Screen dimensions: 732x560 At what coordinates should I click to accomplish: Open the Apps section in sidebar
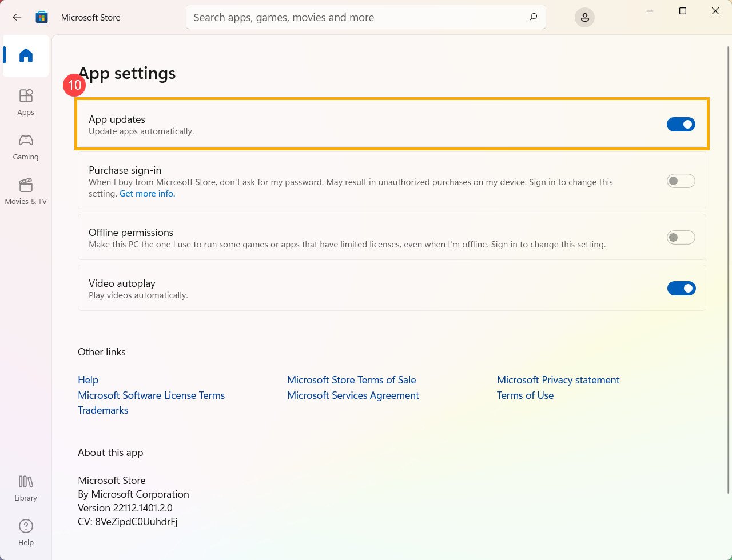(26, 102)
